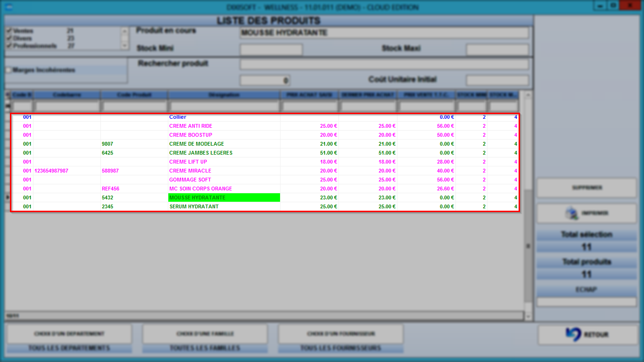
Task: Click the filter box under Code Produit column
Action: pyautogui.click(x=134, y=106)
